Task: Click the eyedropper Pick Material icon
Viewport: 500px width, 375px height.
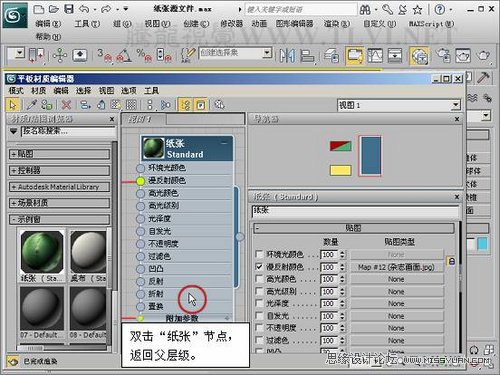Action: click(x=32, y=105)
